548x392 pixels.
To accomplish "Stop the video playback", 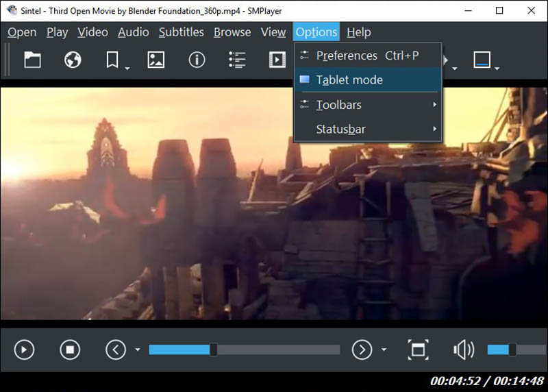I will tap(70, 350).
